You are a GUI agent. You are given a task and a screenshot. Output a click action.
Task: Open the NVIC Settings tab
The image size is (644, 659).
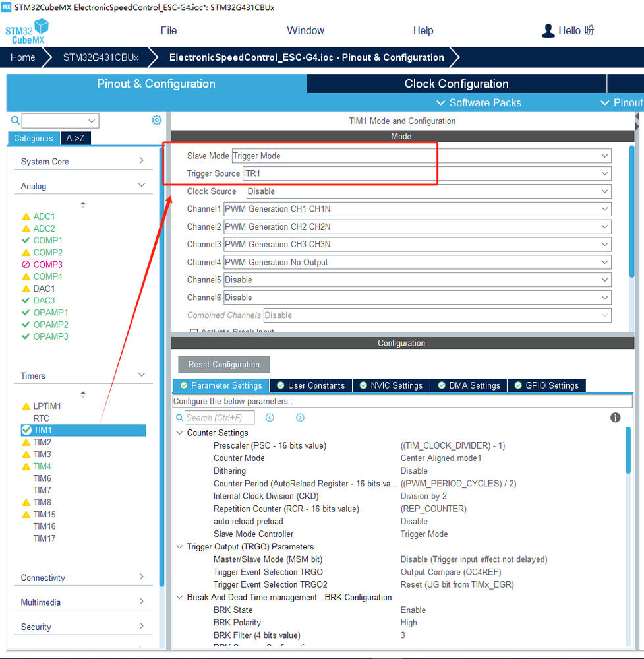coord(392,385)
